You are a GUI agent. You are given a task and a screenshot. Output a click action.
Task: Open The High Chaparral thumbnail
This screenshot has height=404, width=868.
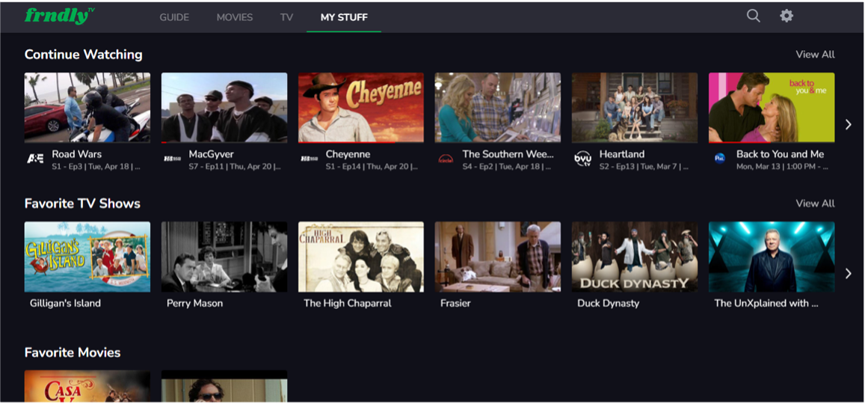click(361, 257)
